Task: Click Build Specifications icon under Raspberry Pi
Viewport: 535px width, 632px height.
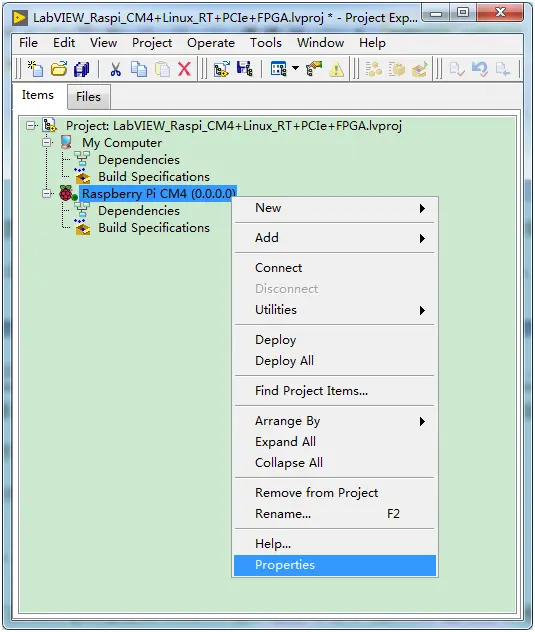Action: tap(82, 228)
